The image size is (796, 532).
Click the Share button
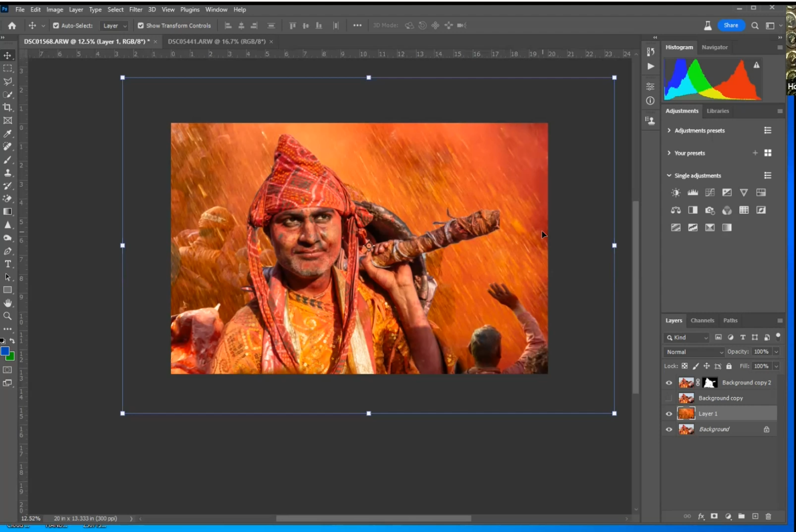click(x=731, y=25)
